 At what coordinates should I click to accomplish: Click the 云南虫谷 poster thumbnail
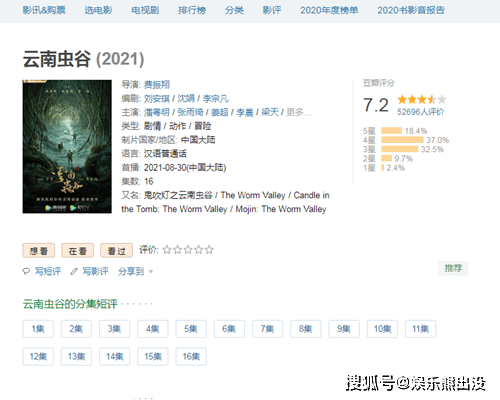(x=67, y=146)
